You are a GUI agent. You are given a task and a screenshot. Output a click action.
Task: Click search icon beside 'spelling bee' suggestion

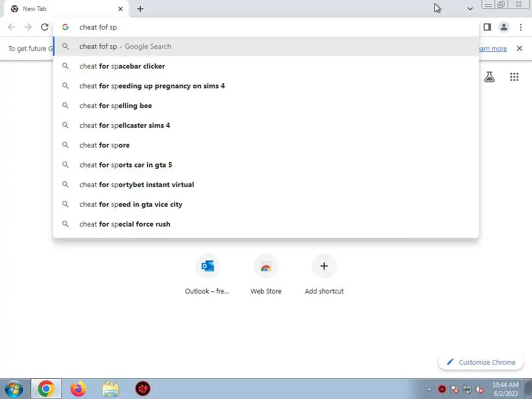(x=65, y=105)
